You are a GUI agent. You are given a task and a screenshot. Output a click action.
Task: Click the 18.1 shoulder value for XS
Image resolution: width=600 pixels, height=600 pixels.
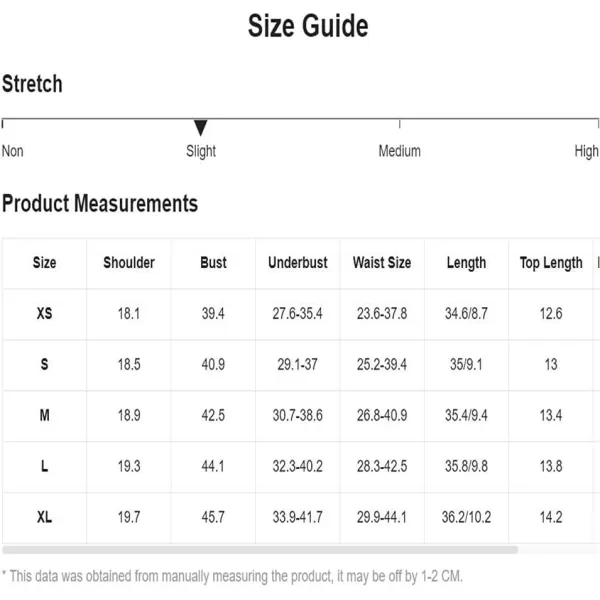pos(129,313)
